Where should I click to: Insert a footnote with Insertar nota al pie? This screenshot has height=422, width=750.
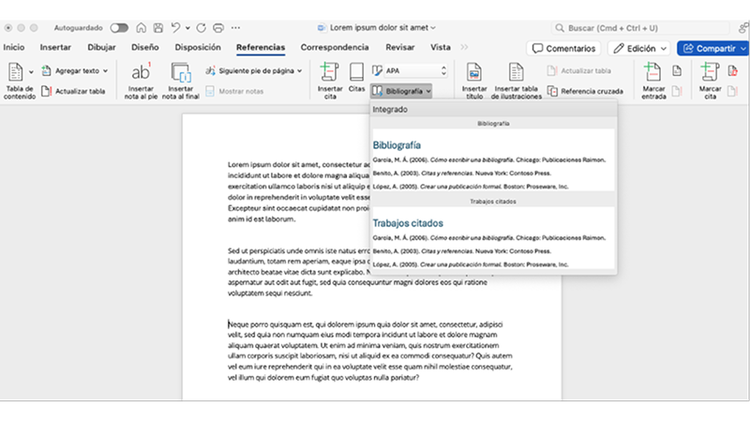(141, 81)
